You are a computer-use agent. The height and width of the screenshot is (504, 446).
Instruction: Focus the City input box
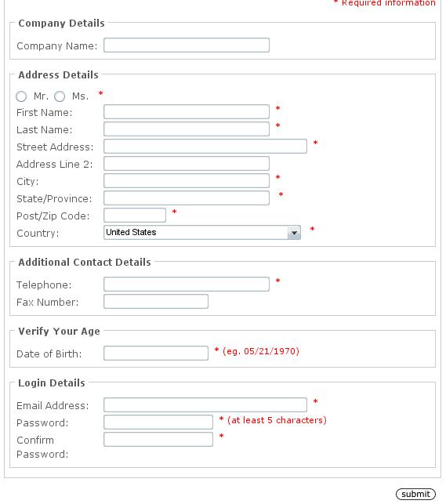point(187,180)
